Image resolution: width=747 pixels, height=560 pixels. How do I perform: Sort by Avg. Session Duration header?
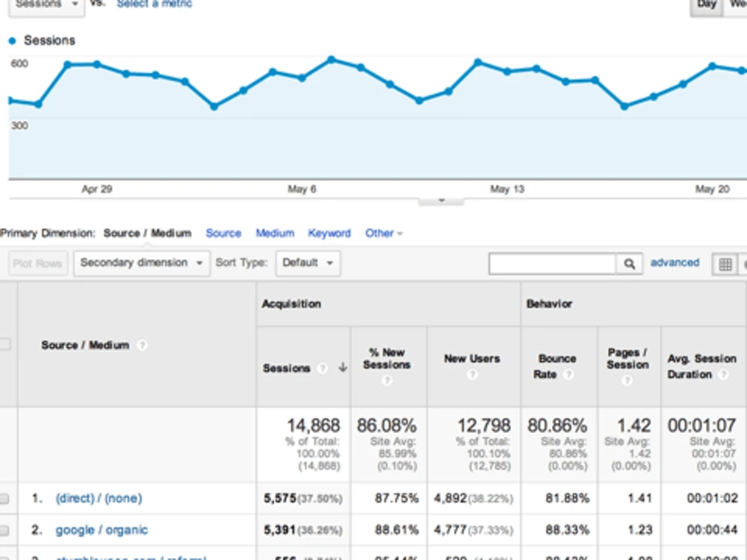[x=701, y=366]
